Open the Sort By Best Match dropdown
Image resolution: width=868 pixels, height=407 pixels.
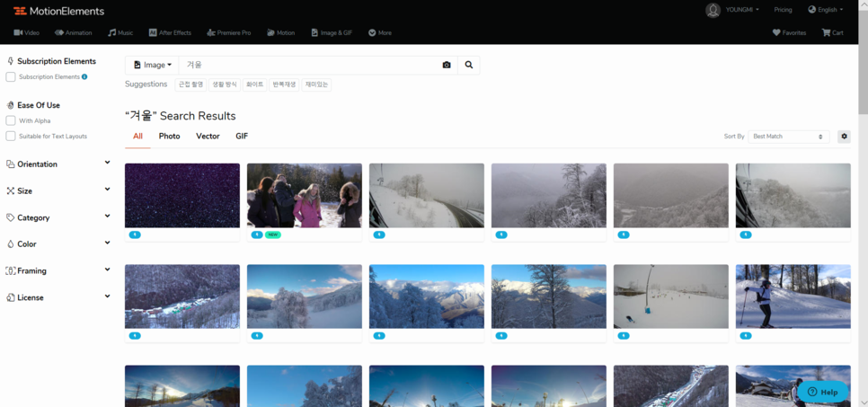[788, 137]
